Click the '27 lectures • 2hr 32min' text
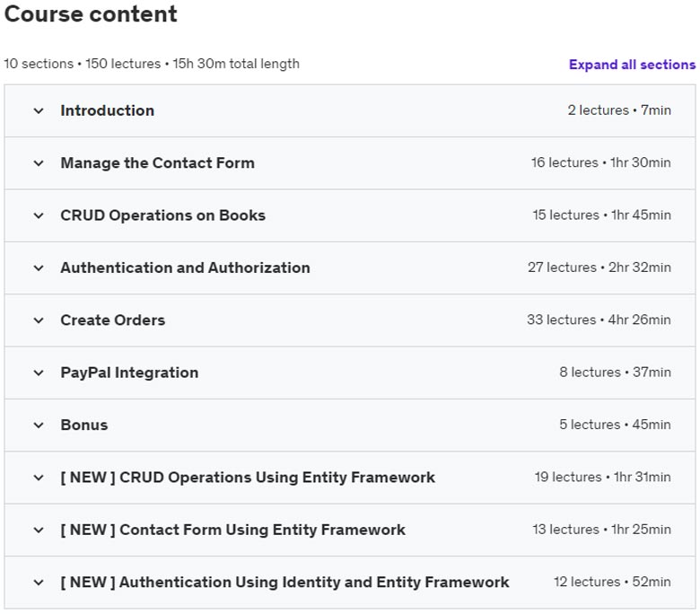The height and width of the screenshot is (614, 700). 599,267
